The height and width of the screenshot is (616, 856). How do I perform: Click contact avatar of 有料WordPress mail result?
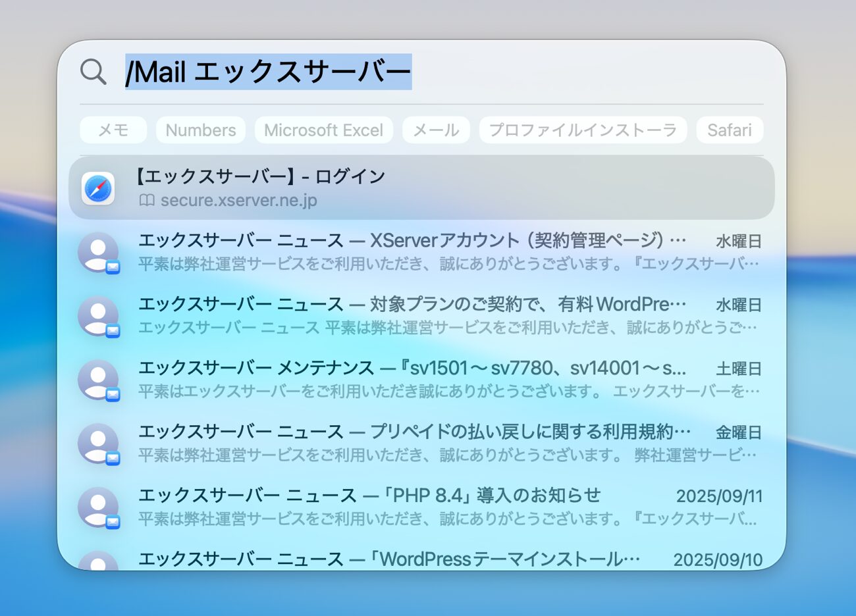(98, 315)
